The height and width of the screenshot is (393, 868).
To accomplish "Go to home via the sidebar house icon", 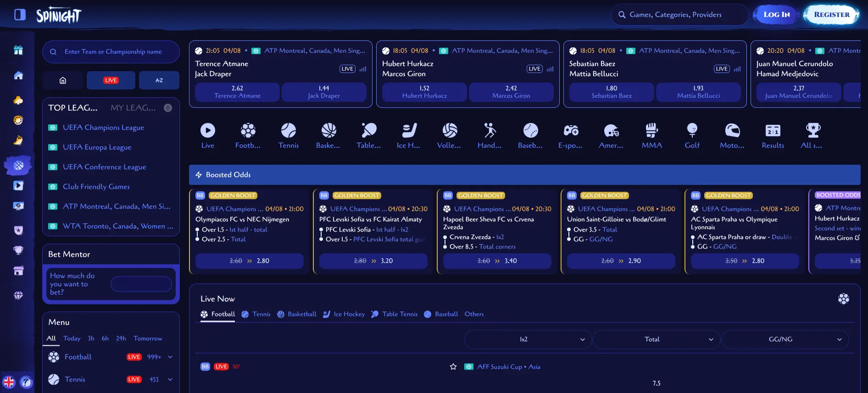I will pos(18,75).
